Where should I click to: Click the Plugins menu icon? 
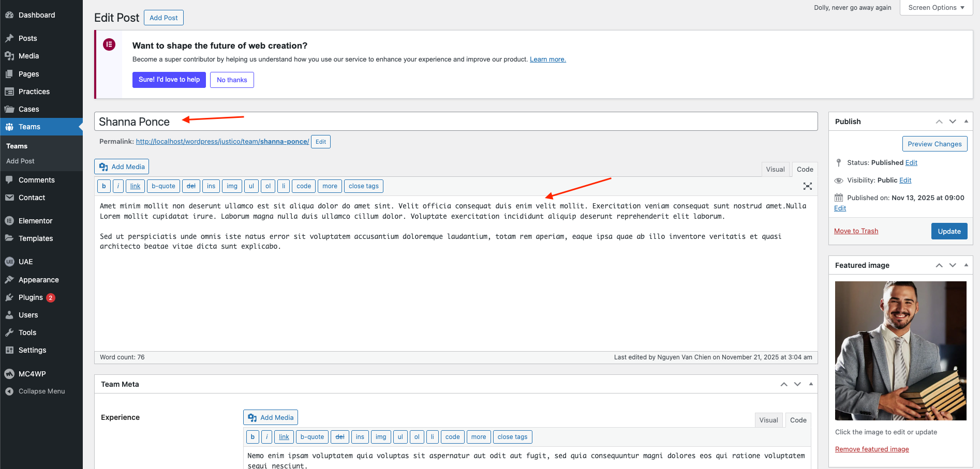click(9, 297)
